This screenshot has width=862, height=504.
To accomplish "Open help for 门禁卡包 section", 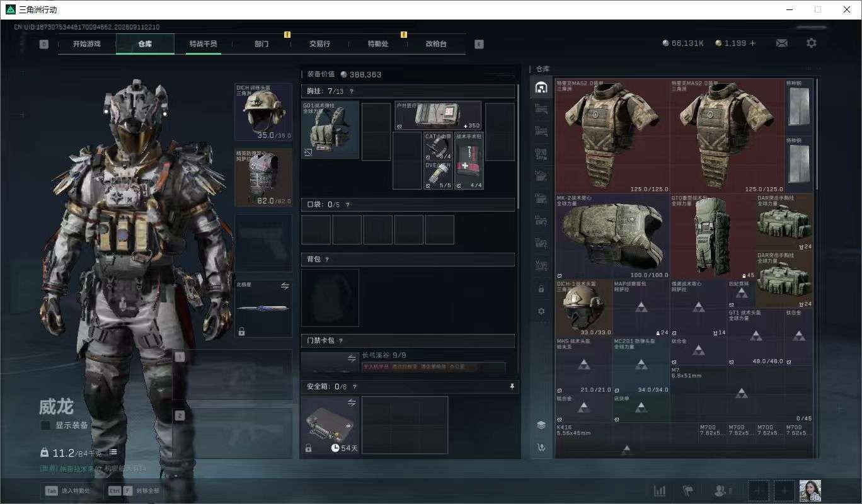I will coord(341,341).
